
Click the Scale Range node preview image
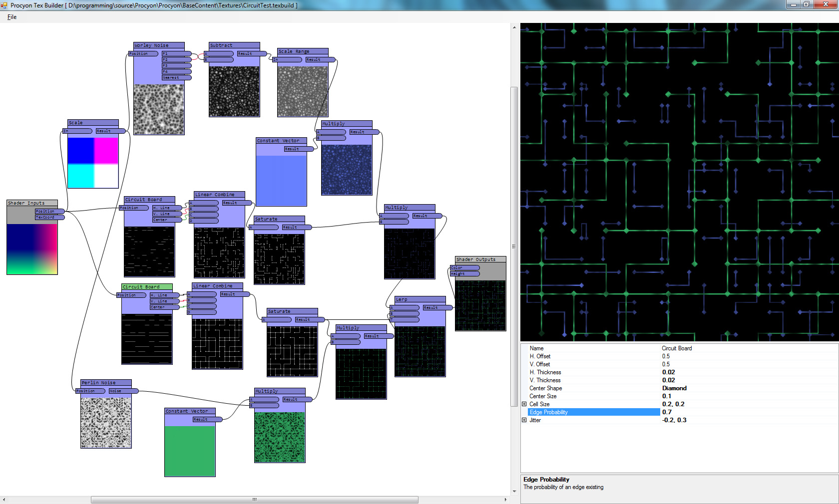[303, 91]
